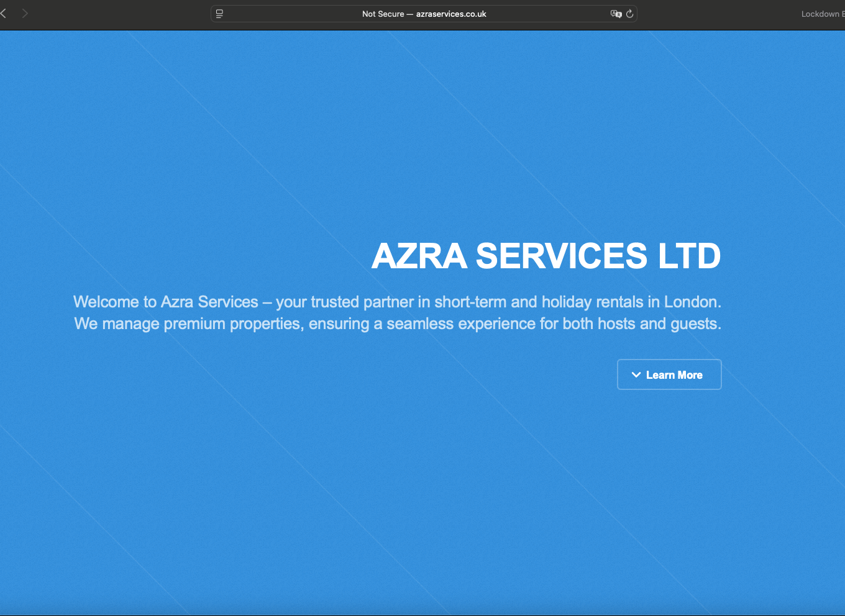845x616 pixels.
Task: Click the word 'LTD' in the heading
Action: coord(689,256)
